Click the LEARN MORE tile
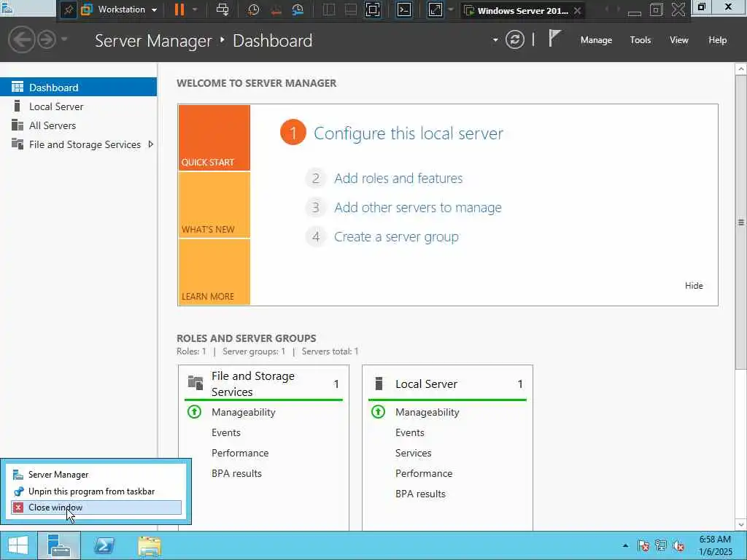This screenshot has height=560, width=747. click(x=214, y=272)
